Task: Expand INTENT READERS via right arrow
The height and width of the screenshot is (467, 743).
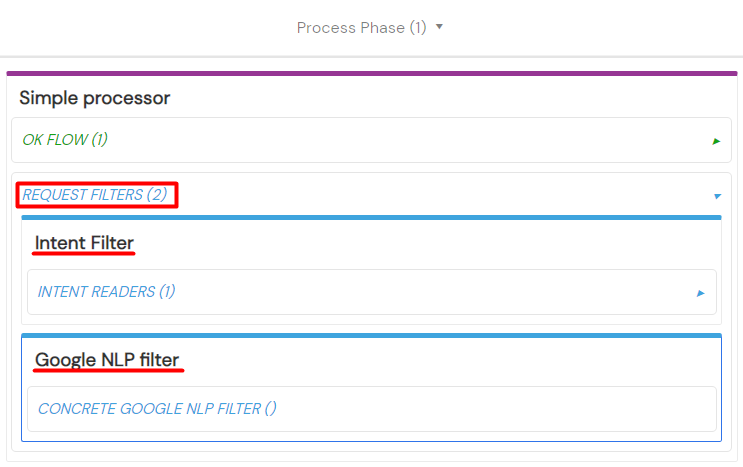Action: pos(701,294)
